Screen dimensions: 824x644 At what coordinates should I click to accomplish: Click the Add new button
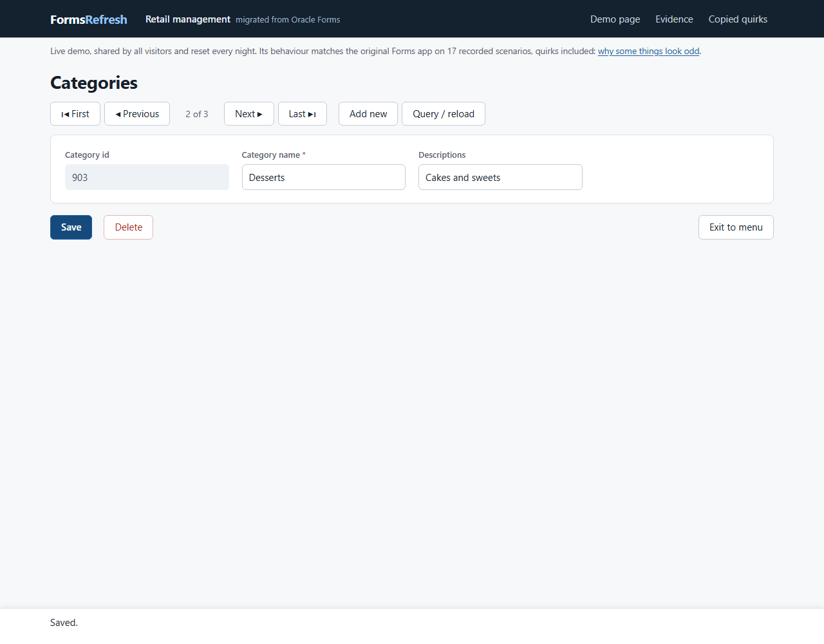coord(368,114)
